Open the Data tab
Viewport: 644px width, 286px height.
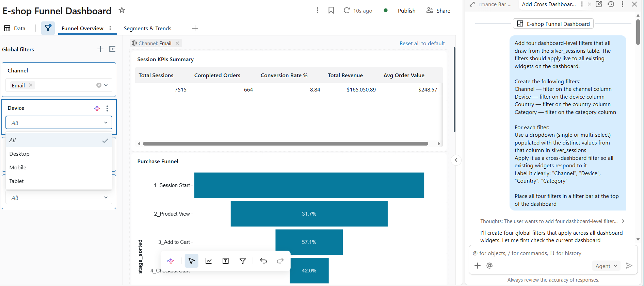click(15, 28)
